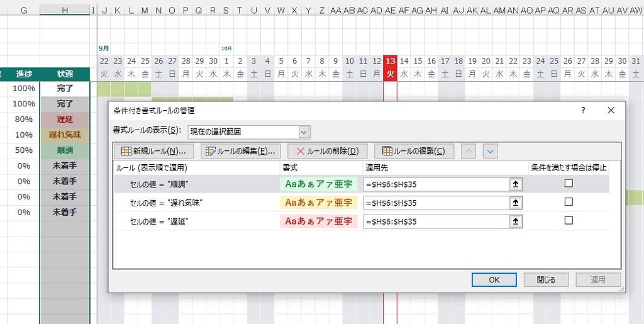Click range selector icon for "順調" rule

coord(516,184)
